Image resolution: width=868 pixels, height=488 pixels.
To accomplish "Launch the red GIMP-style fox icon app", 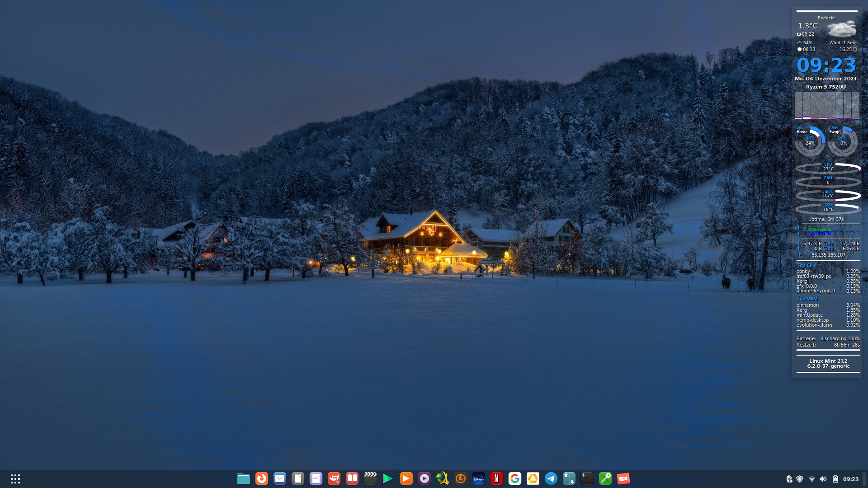I will pyautogui.click(x=334, y=479).
